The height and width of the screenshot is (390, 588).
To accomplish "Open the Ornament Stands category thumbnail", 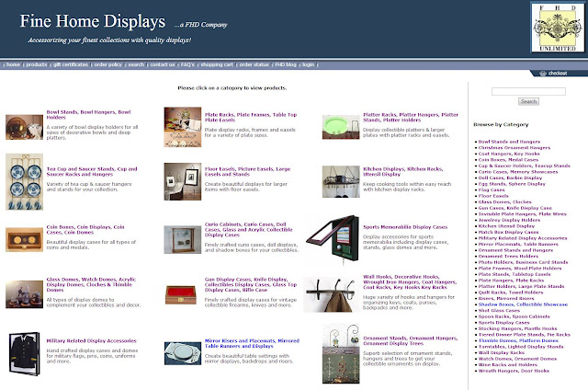I will point(341,353).
